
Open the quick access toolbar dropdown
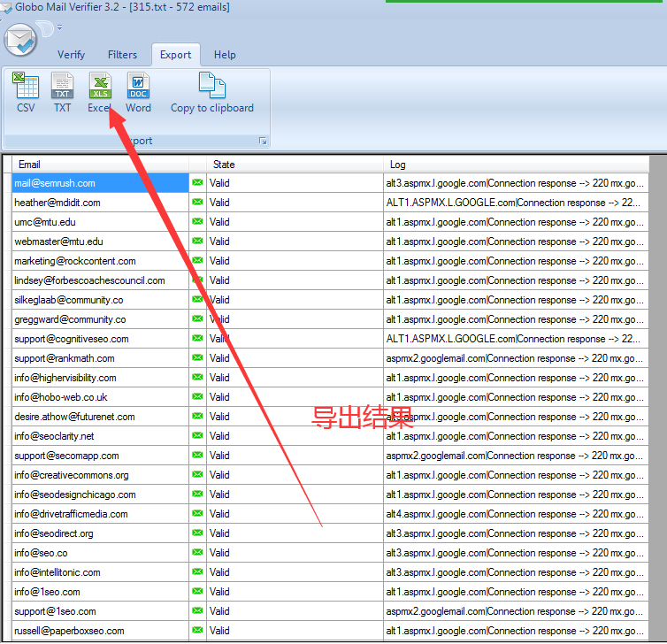coord(59,28)
